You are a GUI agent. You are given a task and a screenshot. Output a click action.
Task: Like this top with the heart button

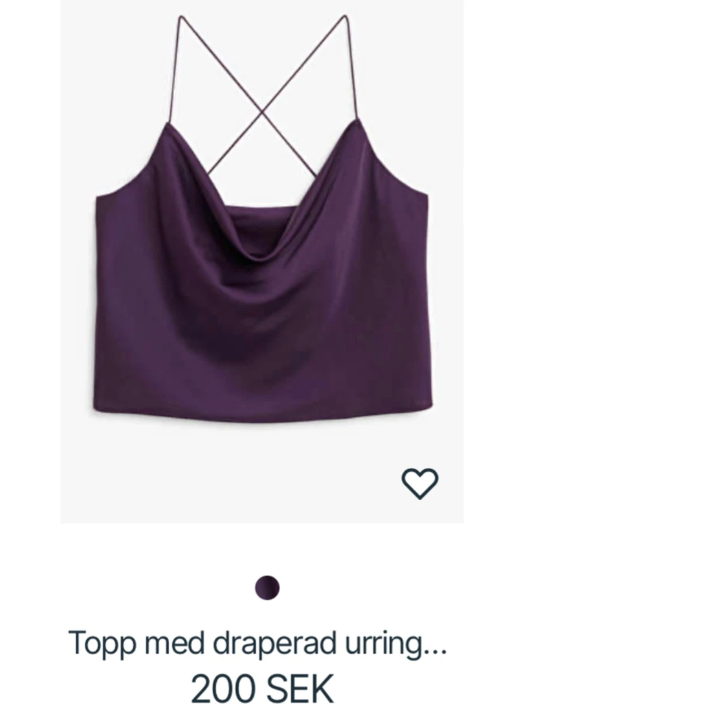tap(419, 483)
